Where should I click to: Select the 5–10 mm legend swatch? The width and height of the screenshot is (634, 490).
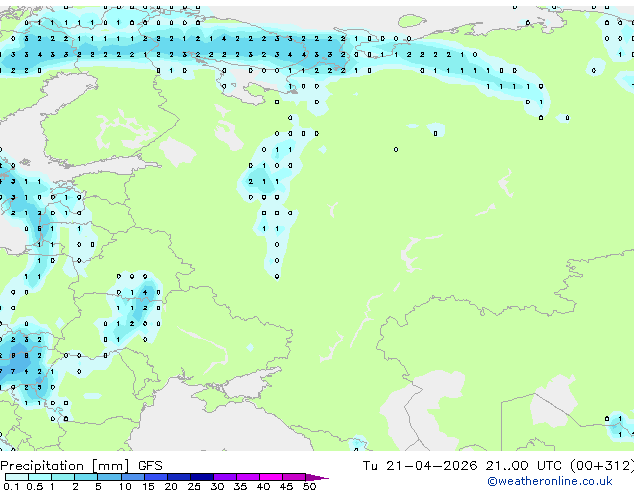(x=109, y=477)
